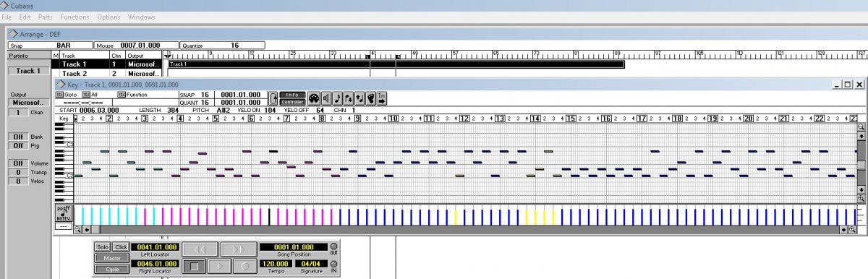The height and width of the screenshot is (279, 868).
Task: Toggle the Volume Off value in Partinfo
Action: 19,163
